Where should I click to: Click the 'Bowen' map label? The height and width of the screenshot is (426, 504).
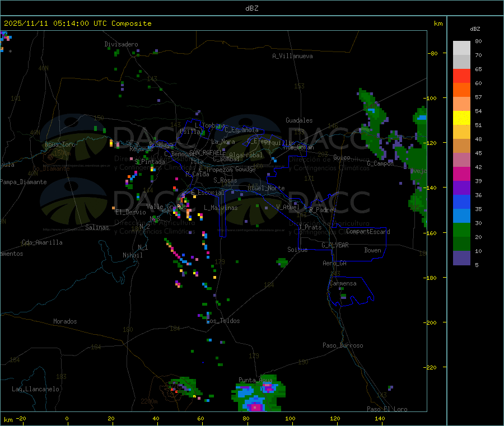point(372,250)
